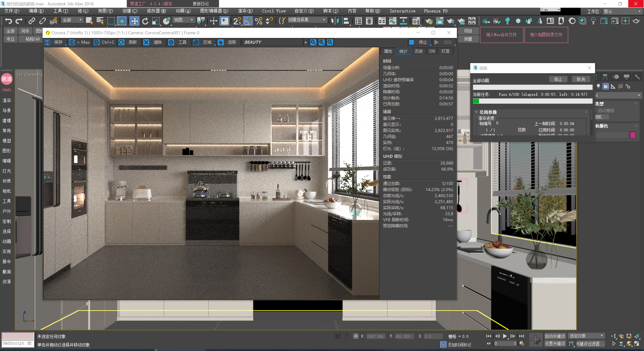This screenshot has height=351, width=644.
Task: Enable the Auto Key (自动关键点) mode
Action: point(555,336)
